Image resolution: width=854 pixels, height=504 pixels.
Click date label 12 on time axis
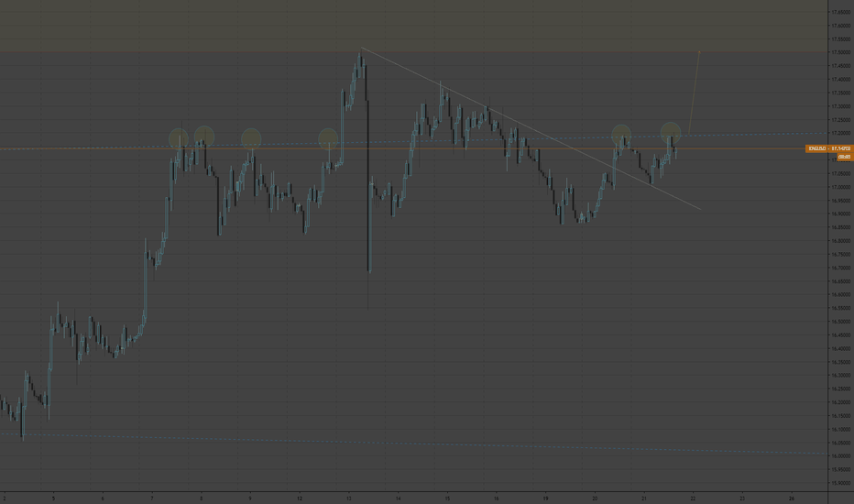(x=300, y=498)
